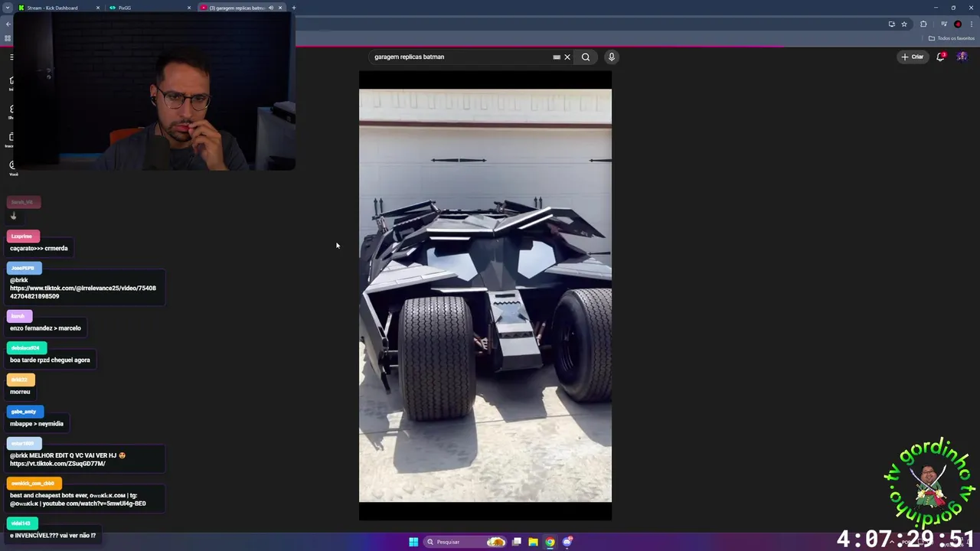Click the 'boa tarde rpzd cheguei agora' message

coord(50,360)
